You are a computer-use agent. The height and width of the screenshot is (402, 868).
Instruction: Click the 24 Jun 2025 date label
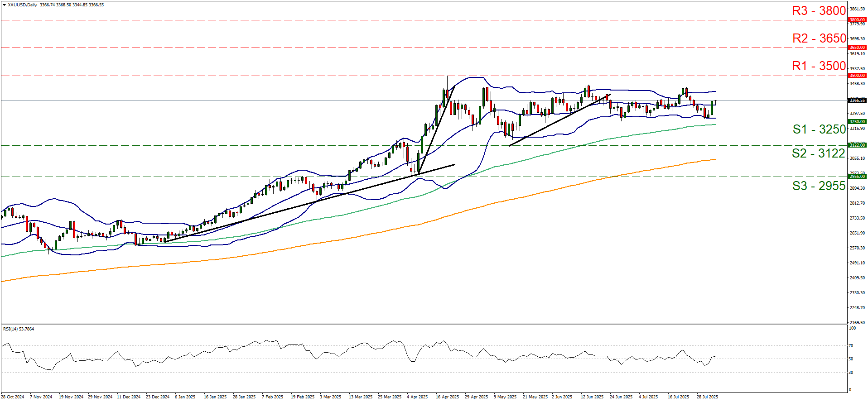click(621, 397)
